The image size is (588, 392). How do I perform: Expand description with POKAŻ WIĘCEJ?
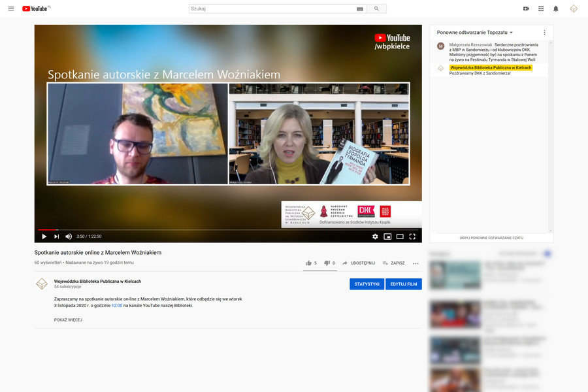(68, 320)
